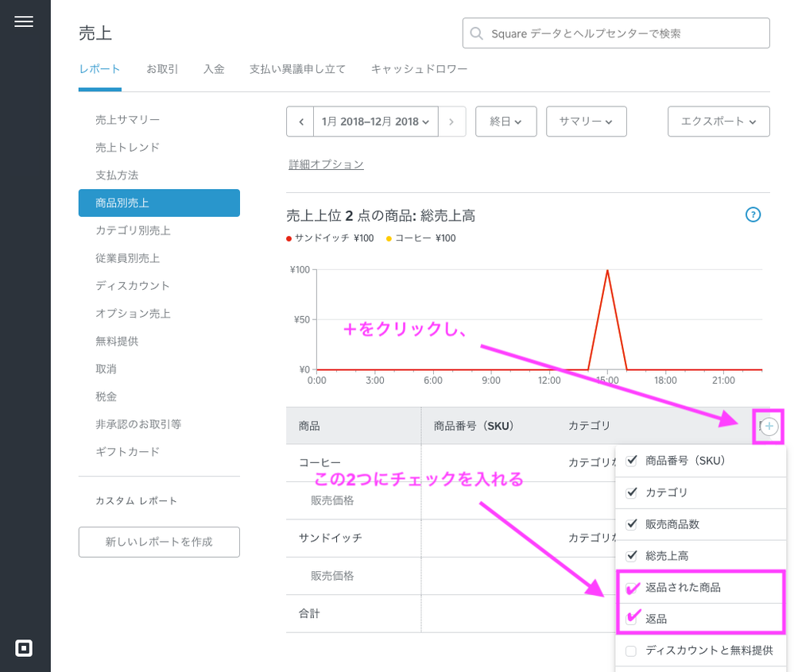Expand the 終日 time dropdown
Image resolution: width=794 pixels, height=672 pixels.
click(505, 122)
